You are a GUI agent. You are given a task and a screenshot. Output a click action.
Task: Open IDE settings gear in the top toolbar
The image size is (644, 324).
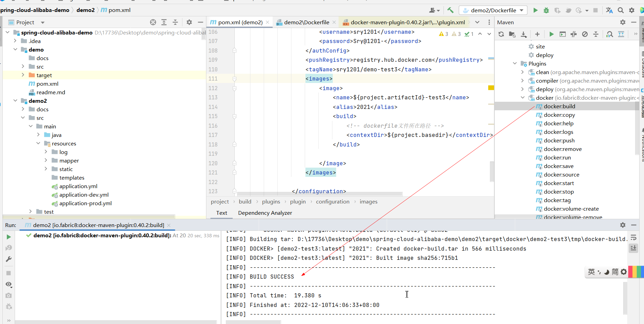(x=632, y=10)
